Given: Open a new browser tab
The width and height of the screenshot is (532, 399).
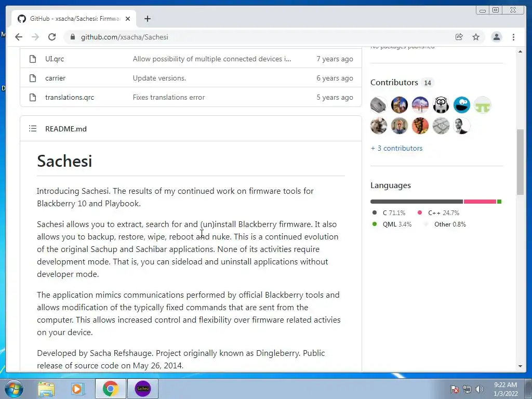Looking at the screenshot, I should click(147, 19).
